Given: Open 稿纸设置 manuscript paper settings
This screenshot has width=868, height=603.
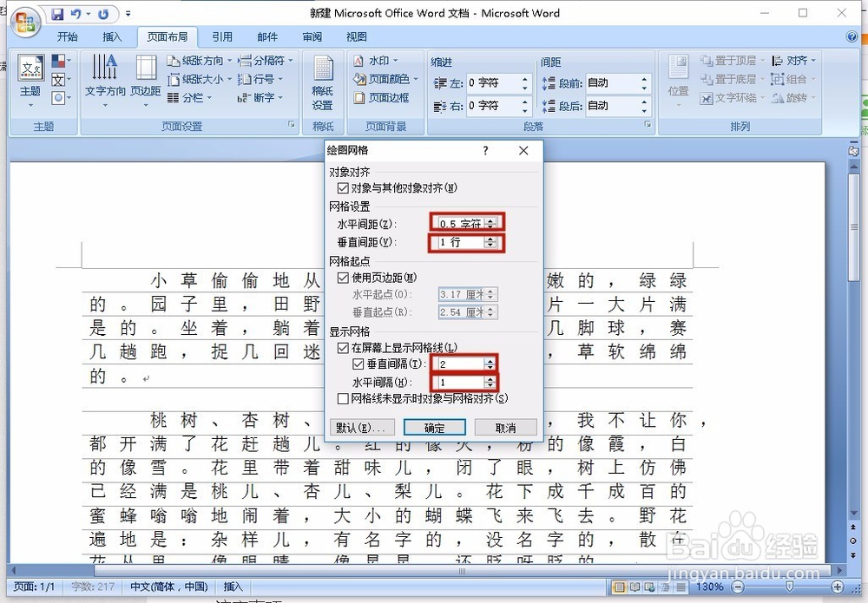Looking at the screenshot, I should coord(323,83).
